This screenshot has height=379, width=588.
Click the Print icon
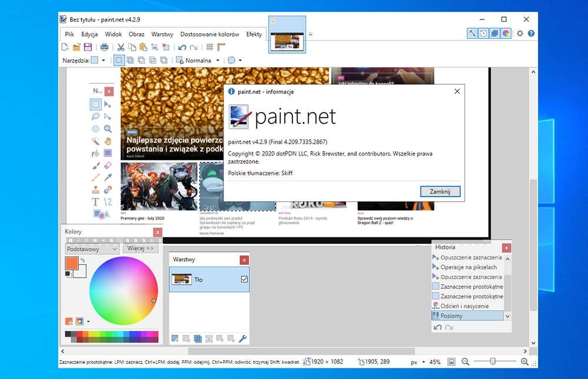(105, 47)
